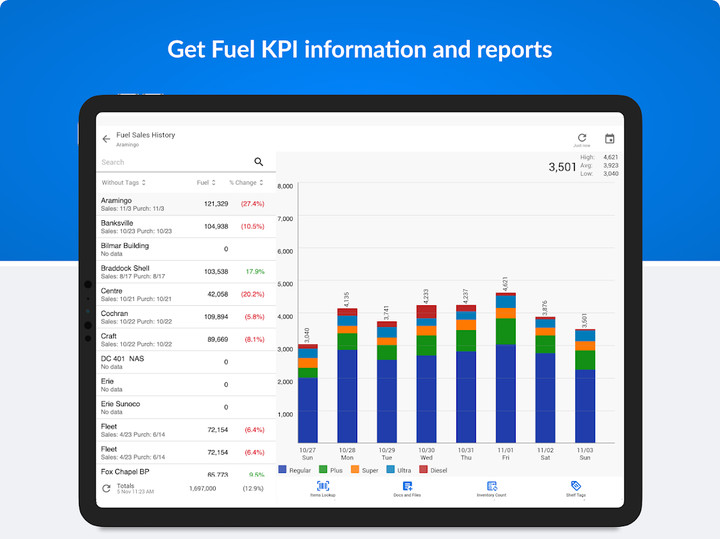Select the Braddock Shell row
The image size is (720, 539).
coord(186,271)
